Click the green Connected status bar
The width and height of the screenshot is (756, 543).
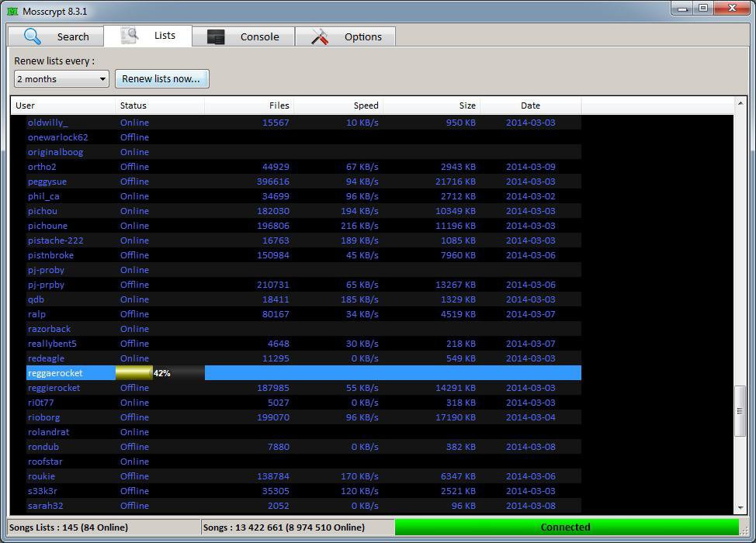click(x=567, y=527)
